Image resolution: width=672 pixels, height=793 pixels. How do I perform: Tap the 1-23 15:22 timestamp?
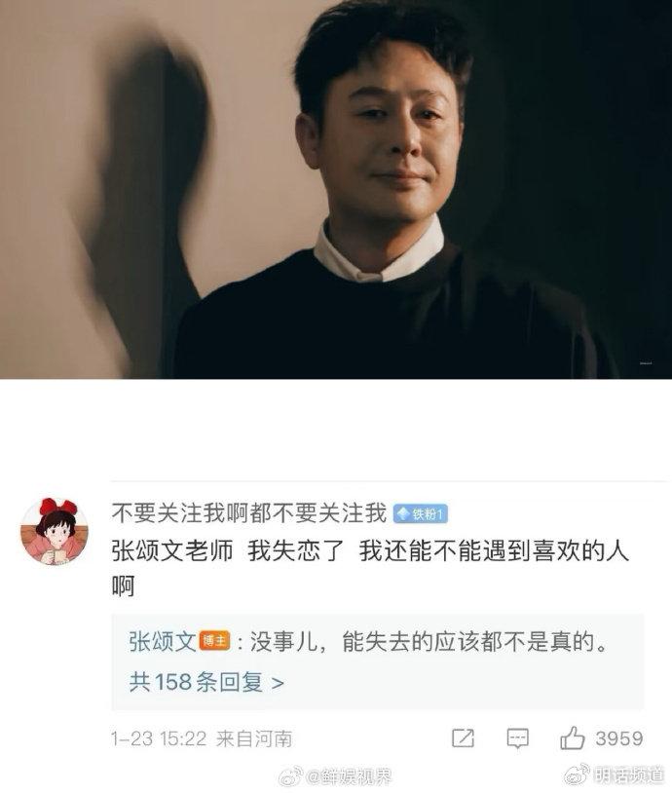coord(159,738)
